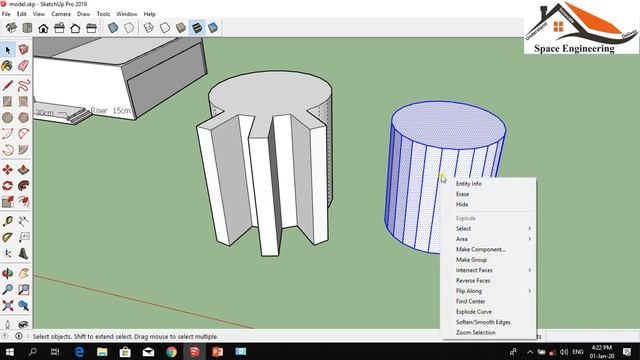Pick the Scale tool
Screen dimensions: 640x360
pyautogui.click(x=8, y=202)
